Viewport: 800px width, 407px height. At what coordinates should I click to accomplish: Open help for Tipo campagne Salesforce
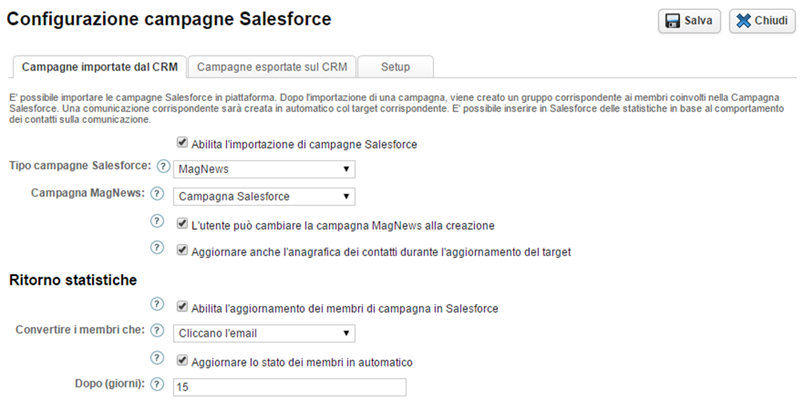click(163, 166)
